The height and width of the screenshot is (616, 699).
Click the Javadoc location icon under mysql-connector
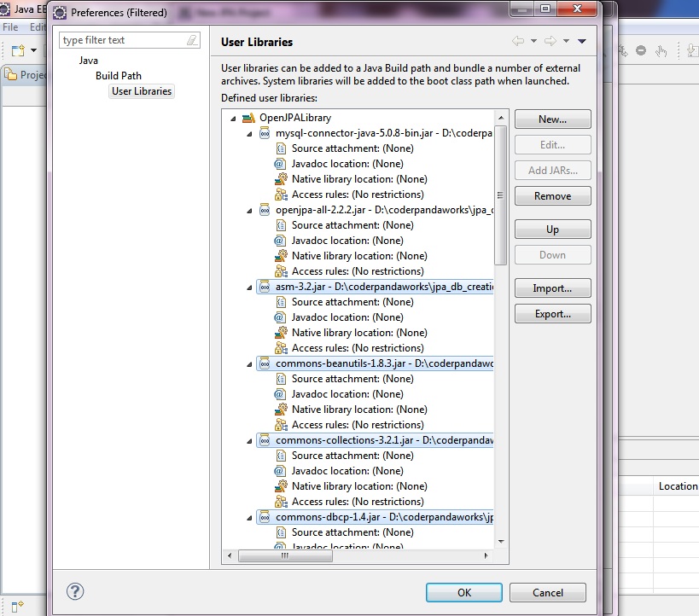click(x=280, y=164)
